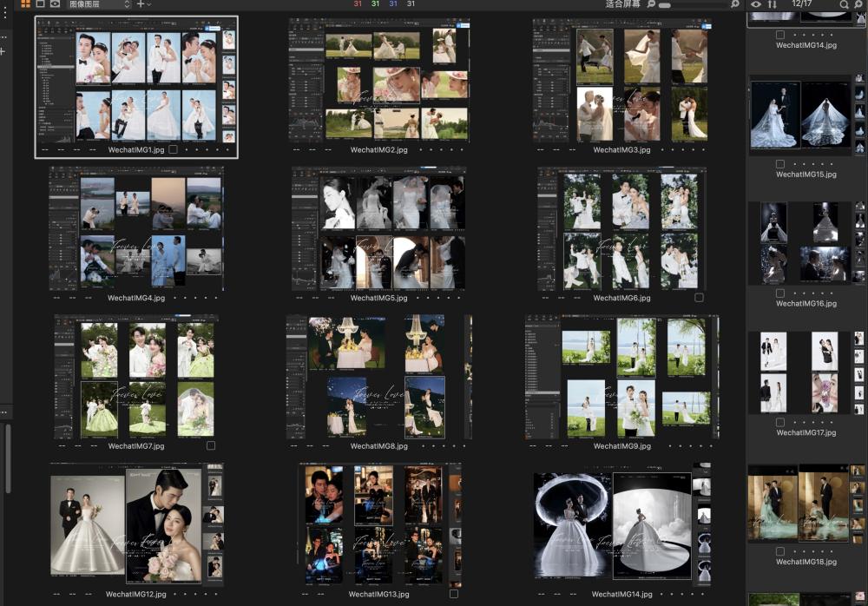
Task: Click the WechatIMG12.jpg filename label
Action: click(136, 595)
